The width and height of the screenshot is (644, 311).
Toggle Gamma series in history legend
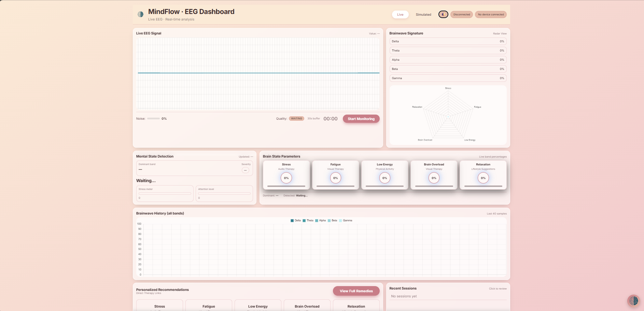pyautogui.click(x=346, y=221)
